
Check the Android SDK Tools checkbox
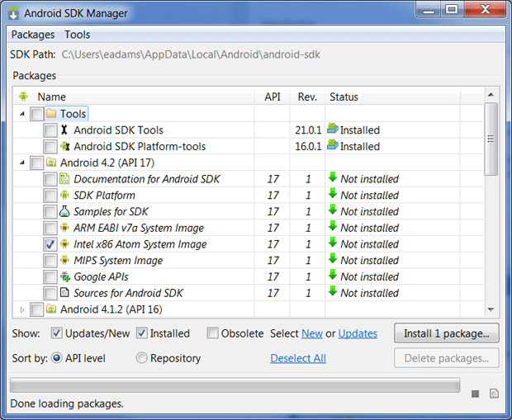(x=50, y=130)
